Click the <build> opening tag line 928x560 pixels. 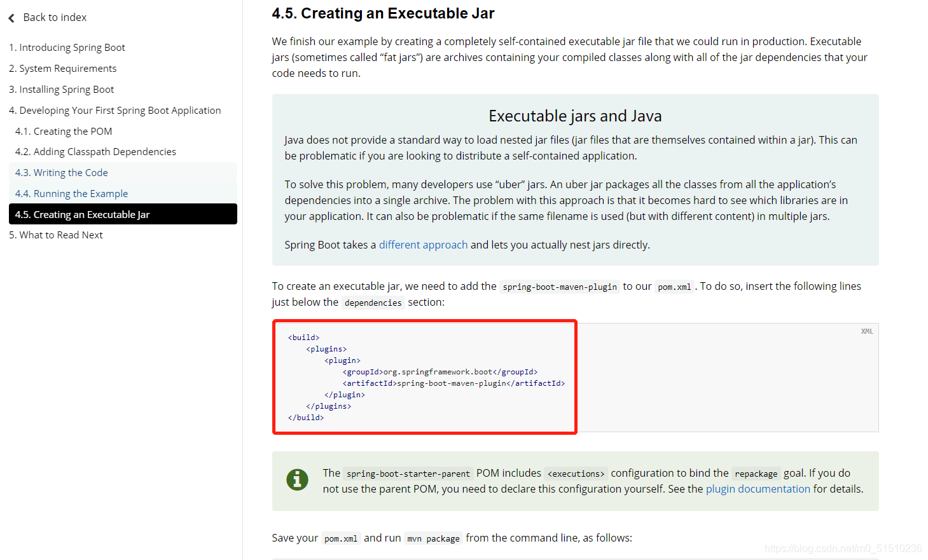(303, 338)
